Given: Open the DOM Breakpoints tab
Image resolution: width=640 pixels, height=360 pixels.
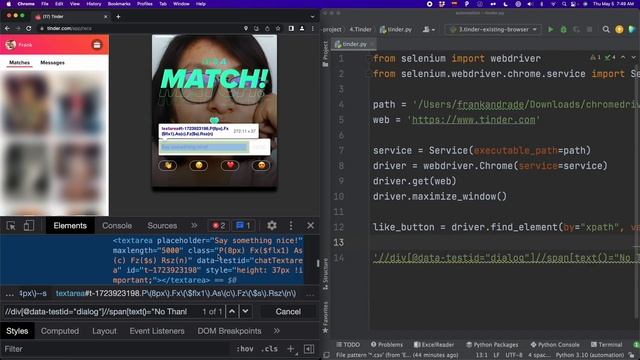Looking at the screenshot, I should pos(229,331).
